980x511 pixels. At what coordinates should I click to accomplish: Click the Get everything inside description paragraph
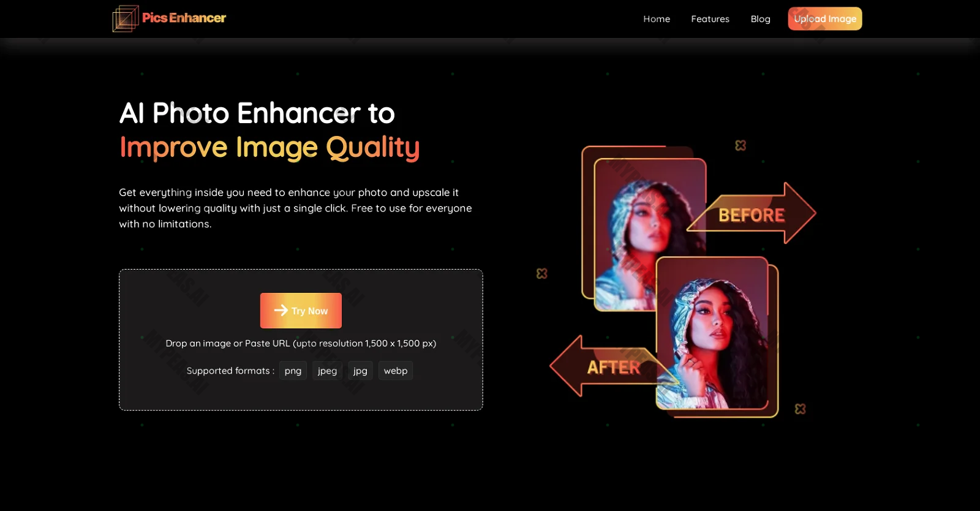click(295, 208)
